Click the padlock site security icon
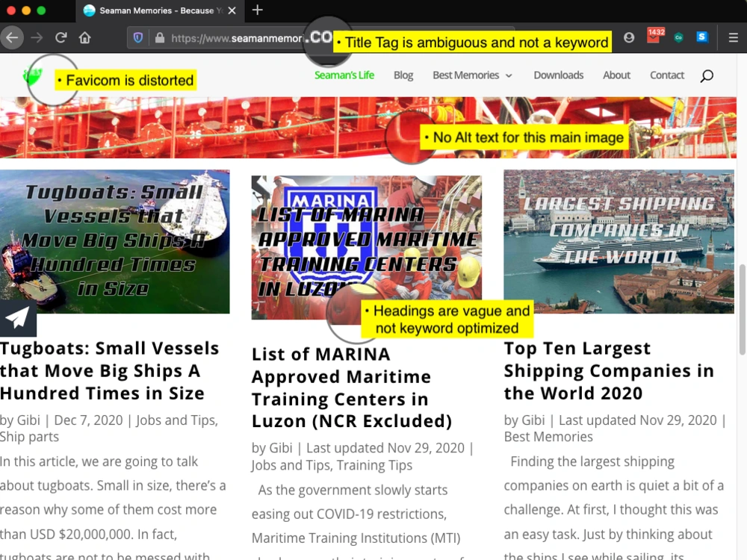Image resolution: width=747 pixels, height=560 pixels. (x=160, y=37)
